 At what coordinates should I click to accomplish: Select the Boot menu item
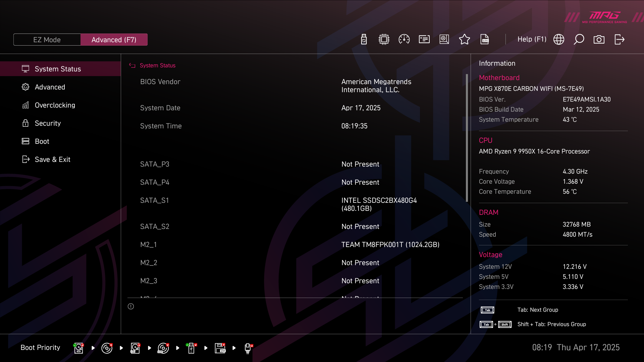pyautogui.click(x=42, y=141)
